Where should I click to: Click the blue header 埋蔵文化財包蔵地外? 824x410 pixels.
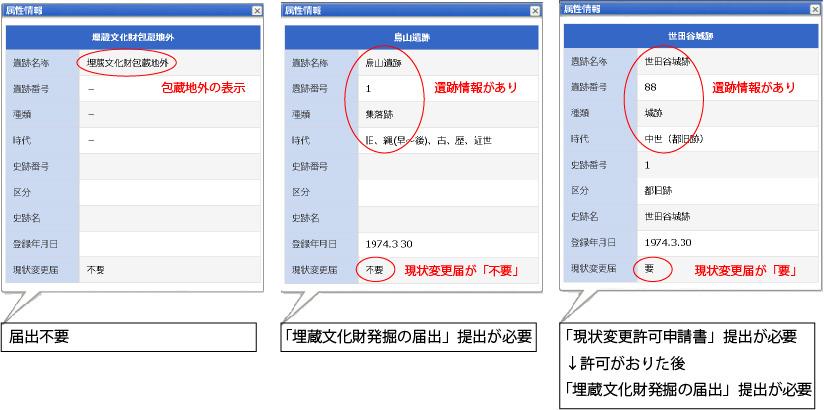pyautogui.click(x=133, y=38)
